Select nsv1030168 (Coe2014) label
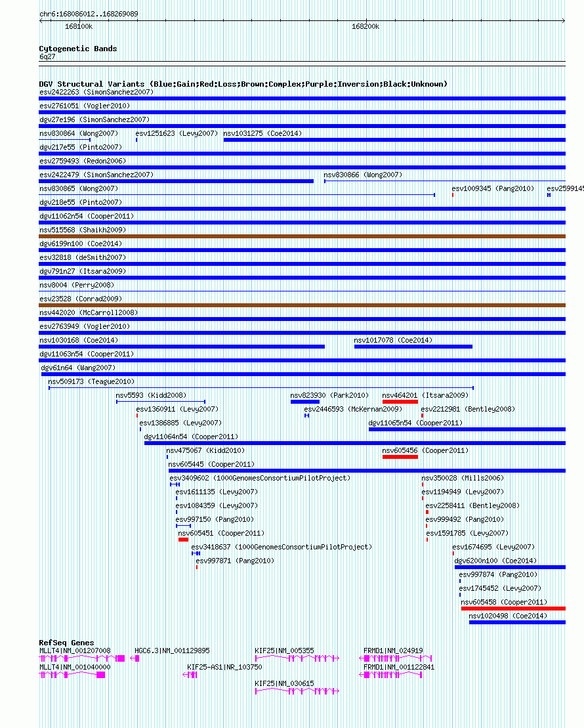 79,340
